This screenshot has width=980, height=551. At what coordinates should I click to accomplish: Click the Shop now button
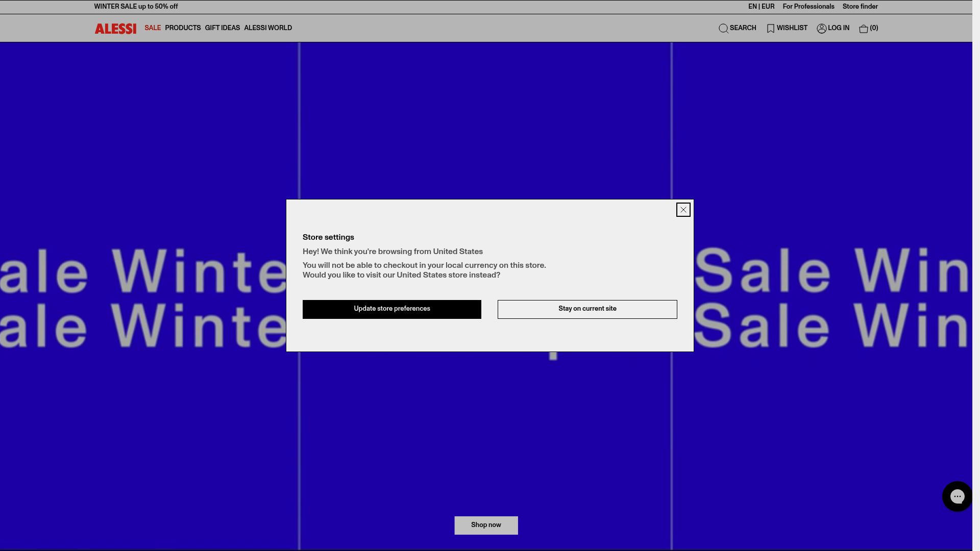click(x=486, y=525)
